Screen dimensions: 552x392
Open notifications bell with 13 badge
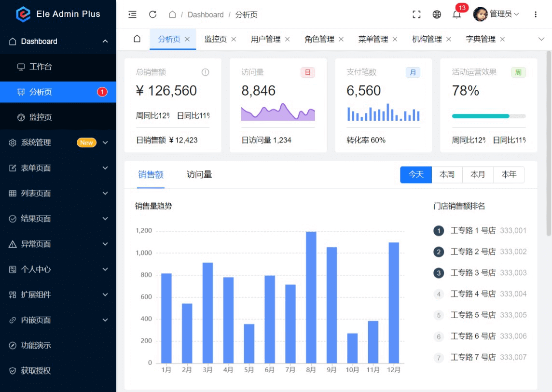pyautogui.click(x=456, y=14)
